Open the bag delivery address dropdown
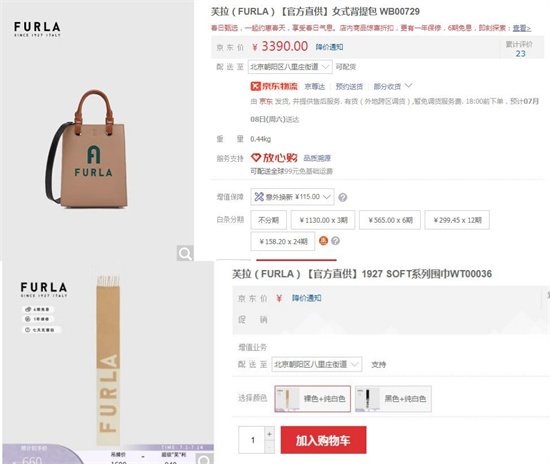550x464 pixels. [x=290, y=67]
